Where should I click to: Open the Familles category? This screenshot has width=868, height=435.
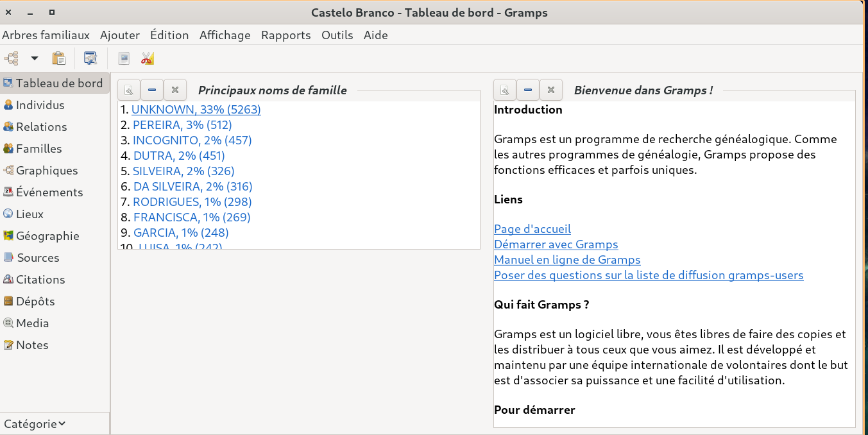pyautogui.click(x=33, y=149)
